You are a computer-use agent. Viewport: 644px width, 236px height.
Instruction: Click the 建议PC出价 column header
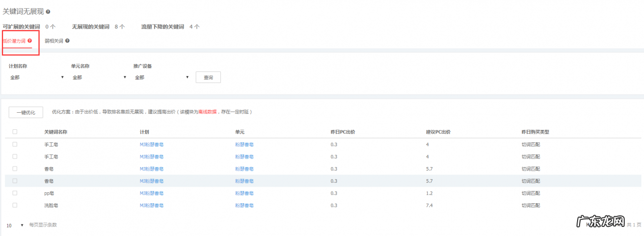(x=438, y=132)
